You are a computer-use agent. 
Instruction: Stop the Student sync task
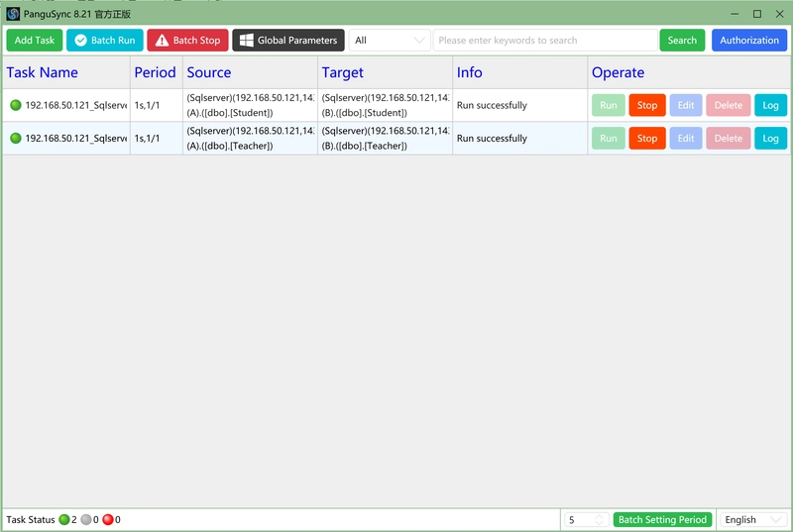(x=647, y=105)
